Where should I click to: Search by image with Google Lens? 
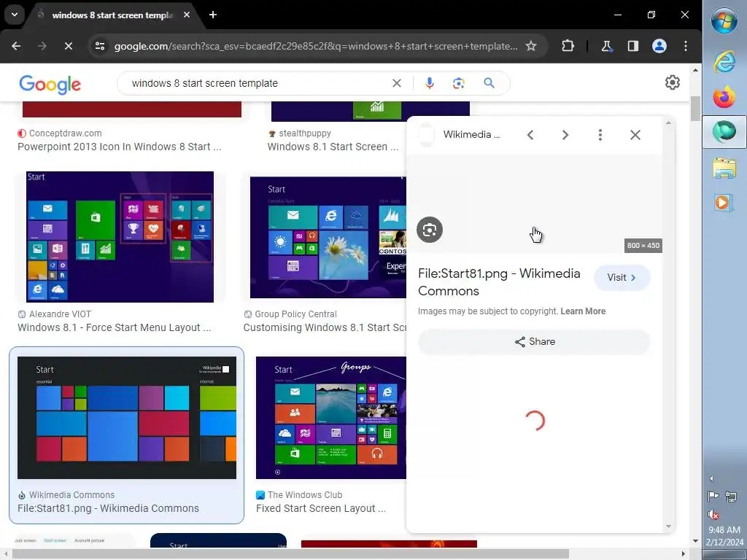tap(458, 83)
